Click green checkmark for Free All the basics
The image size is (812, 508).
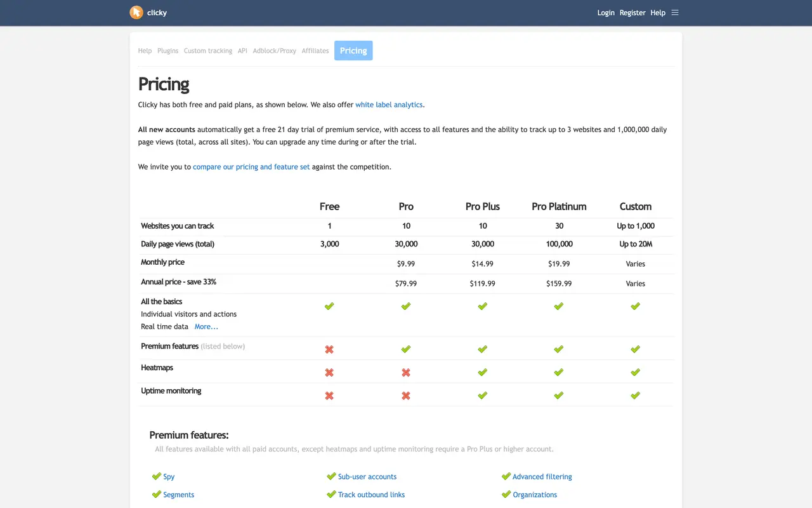(x=329, y=306)
